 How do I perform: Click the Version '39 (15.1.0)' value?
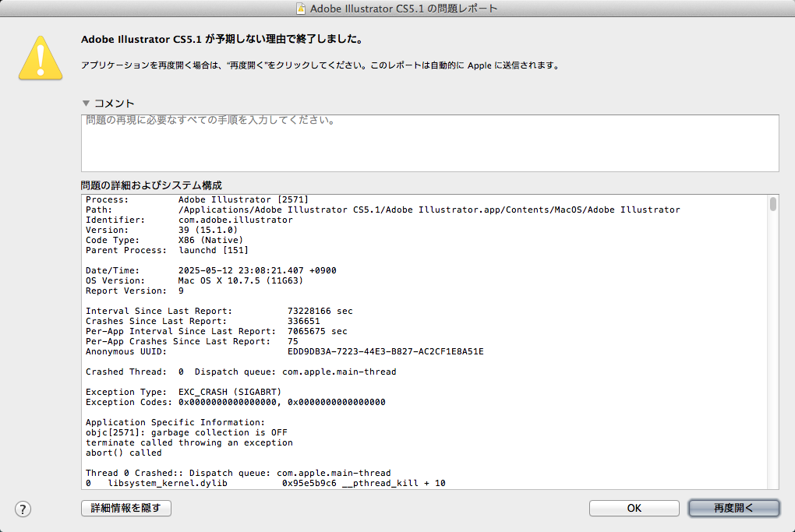click(x=208, y=230)
